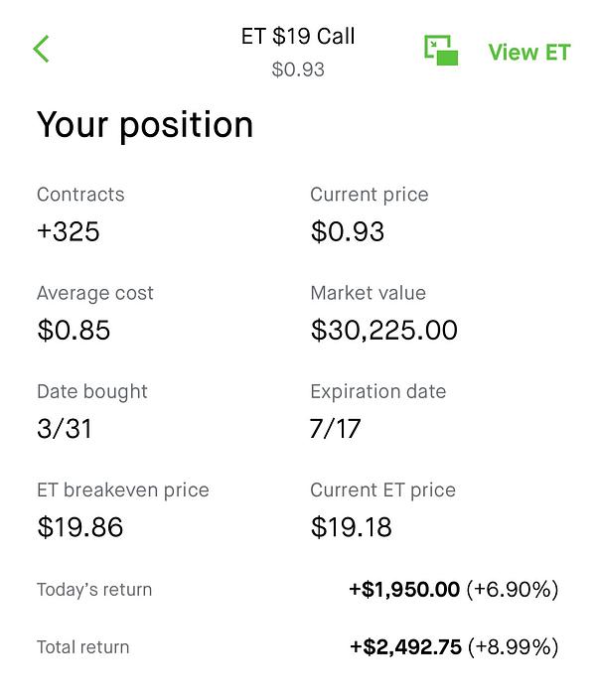596x700 pixels.
Task: Click the Total return label
Action: [83, 647]
